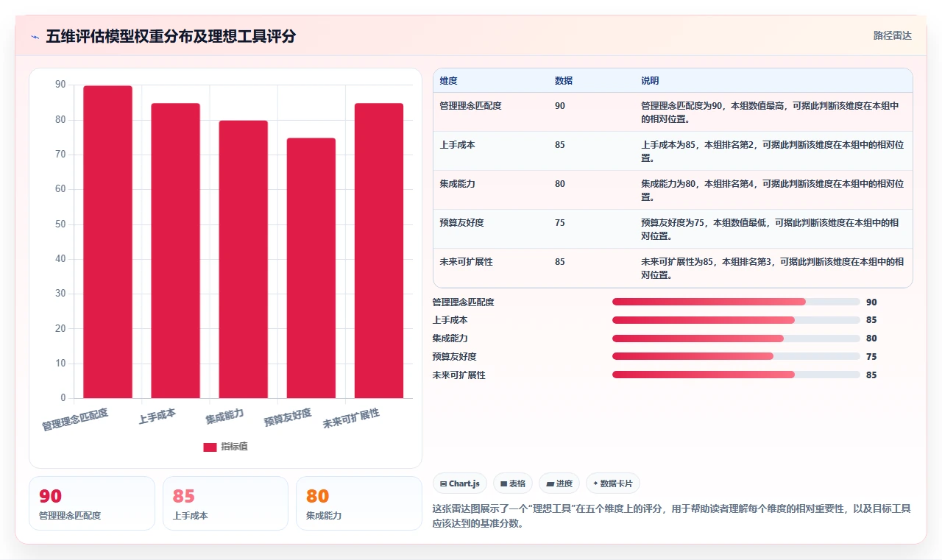Click the 集成能力 bar in the chart

[x=243, y=260]
